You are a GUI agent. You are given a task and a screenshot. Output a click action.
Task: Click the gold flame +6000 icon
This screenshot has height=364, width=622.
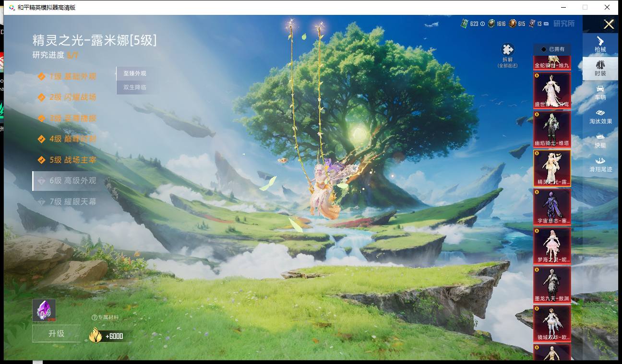pos(96,335)
